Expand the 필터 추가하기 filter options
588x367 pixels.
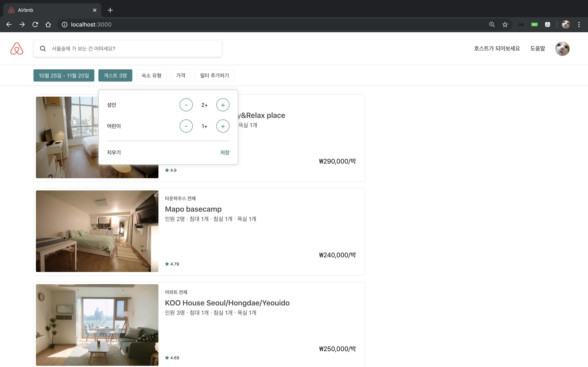pyautogui.click(x=214, y=75)
